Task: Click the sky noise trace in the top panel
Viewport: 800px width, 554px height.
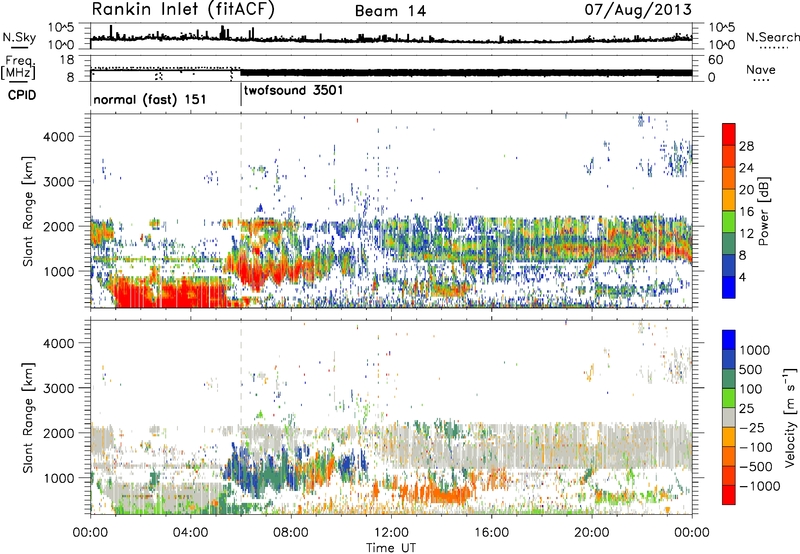Action: 391,38
